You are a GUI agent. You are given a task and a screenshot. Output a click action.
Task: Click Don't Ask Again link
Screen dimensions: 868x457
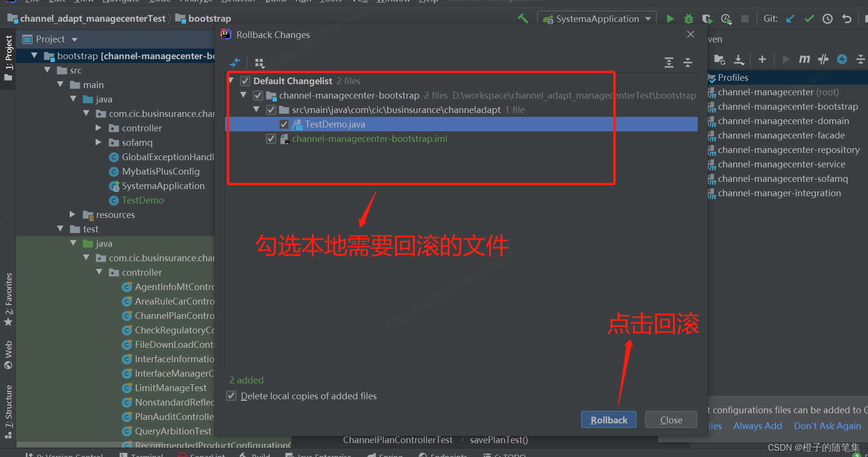pyautogui.click(x=827, y=426)
